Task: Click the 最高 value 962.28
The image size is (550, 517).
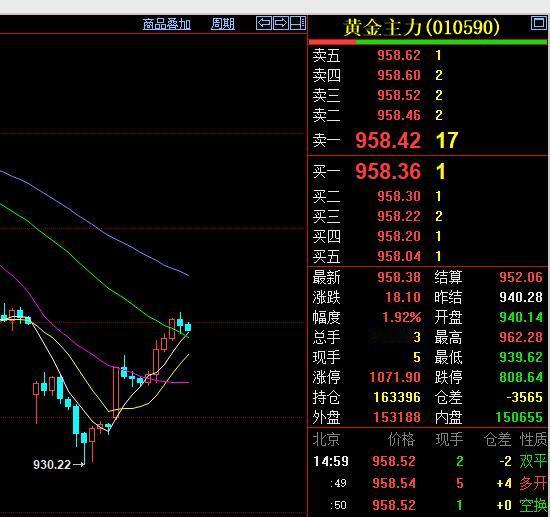Action: tap(521, 337)
